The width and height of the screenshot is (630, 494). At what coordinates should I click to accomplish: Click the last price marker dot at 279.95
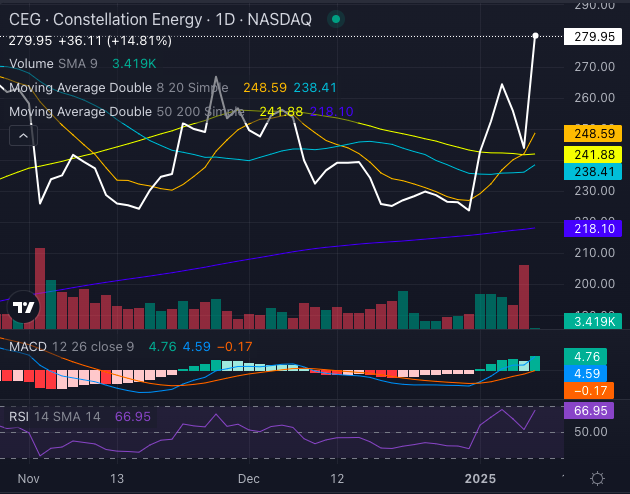[x=536, y=36]
